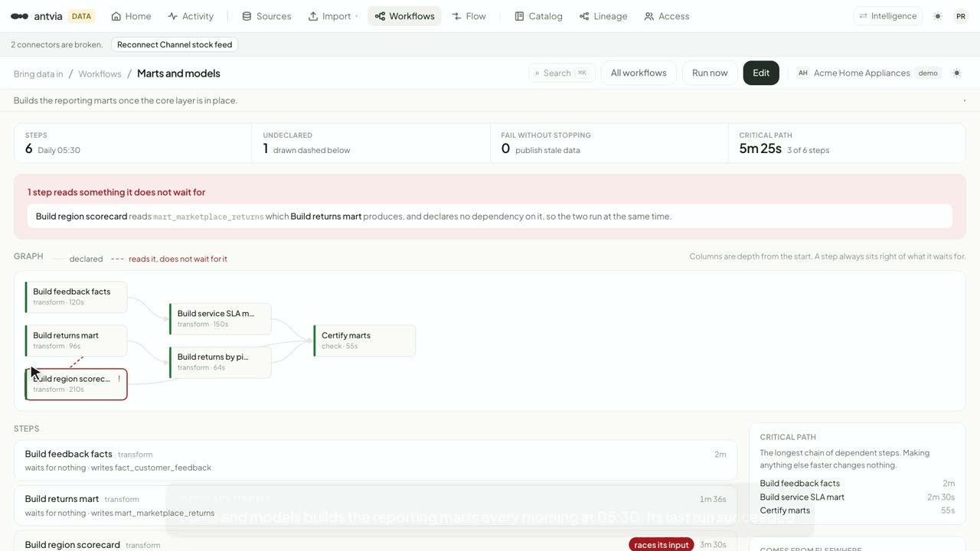
Task: Select the Build returns by pi... node
Action: [x=220, y=362]
